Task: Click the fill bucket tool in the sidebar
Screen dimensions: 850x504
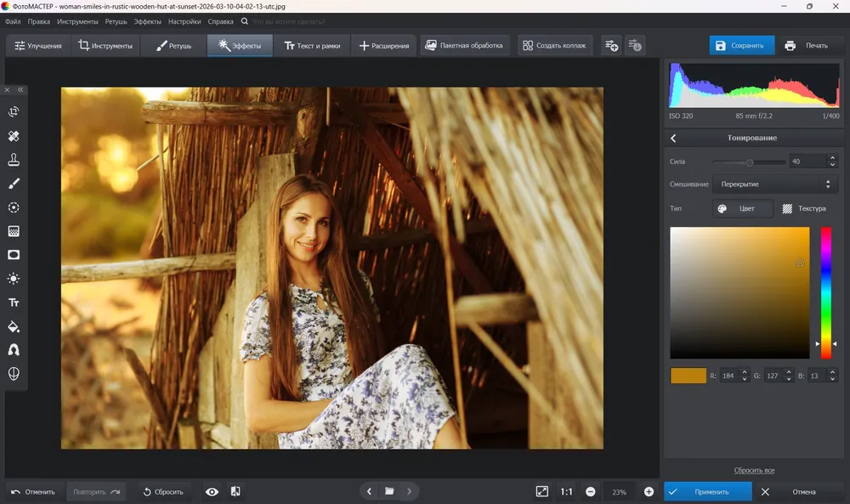Action: pyautogui.click(x=14, y=326)
